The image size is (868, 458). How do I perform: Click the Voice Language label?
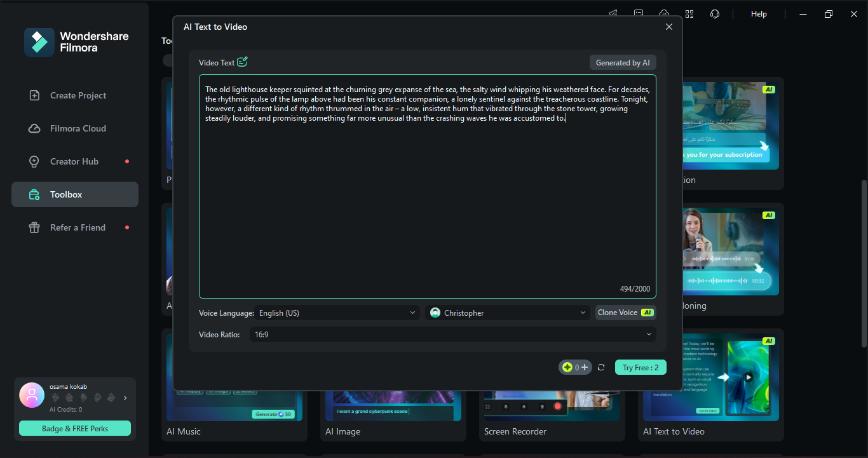226,313
